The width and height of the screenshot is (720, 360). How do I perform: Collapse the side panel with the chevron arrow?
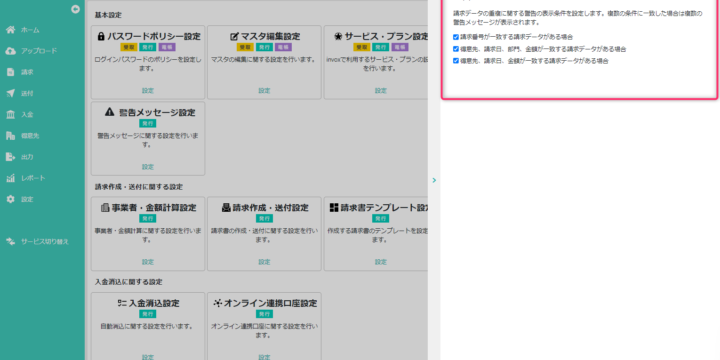coord(434,180)
